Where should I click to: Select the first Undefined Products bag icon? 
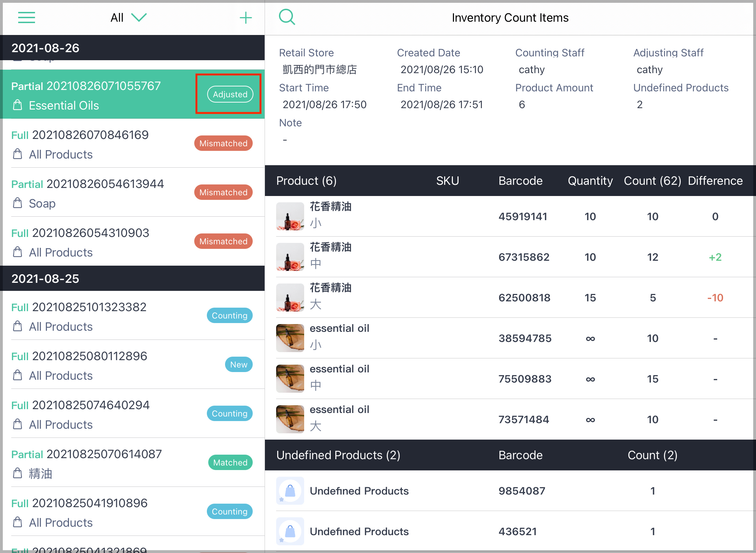[290, 491]
